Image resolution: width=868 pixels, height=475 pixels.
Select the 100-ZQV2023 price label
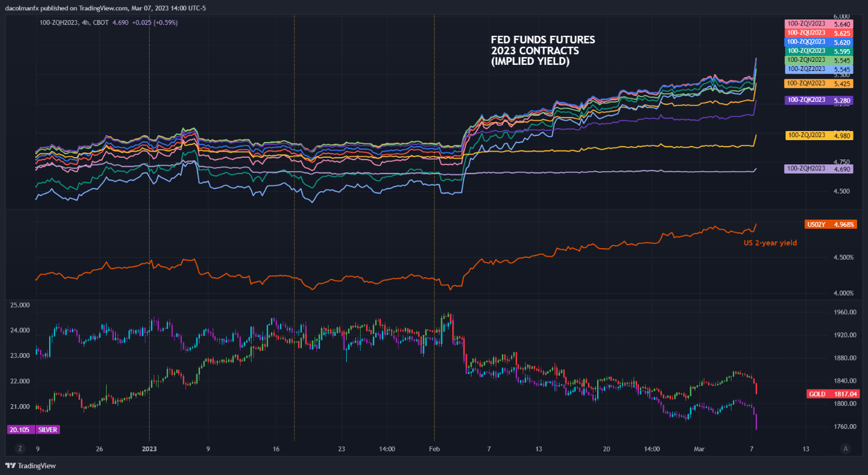click(818, 24)
